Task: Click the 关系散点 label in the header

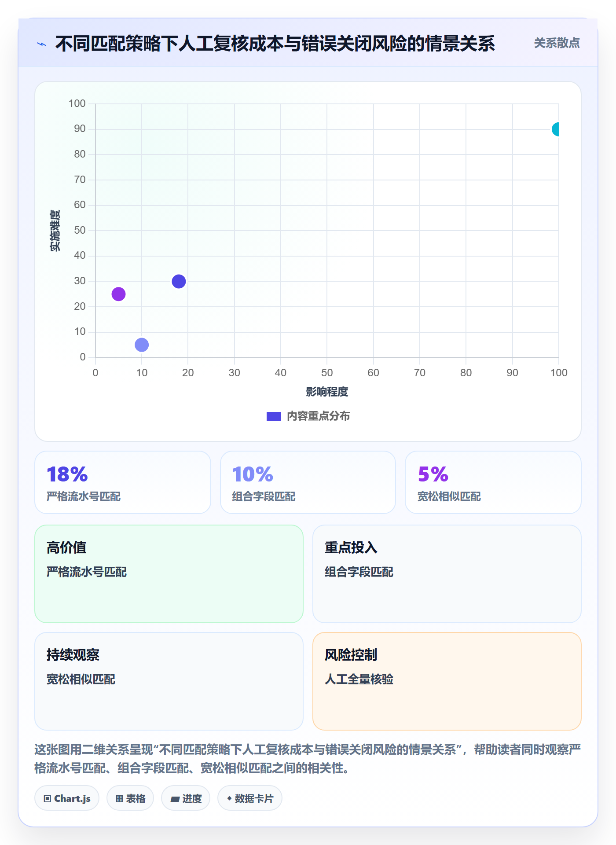Action: pyautogui.click(x=557, y=43)
